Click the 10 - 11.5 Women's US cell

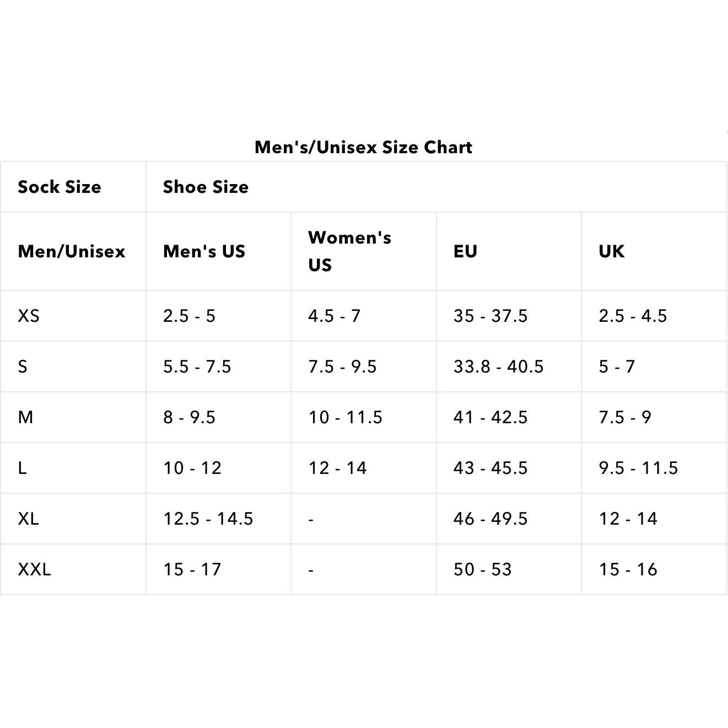(345, 417)
